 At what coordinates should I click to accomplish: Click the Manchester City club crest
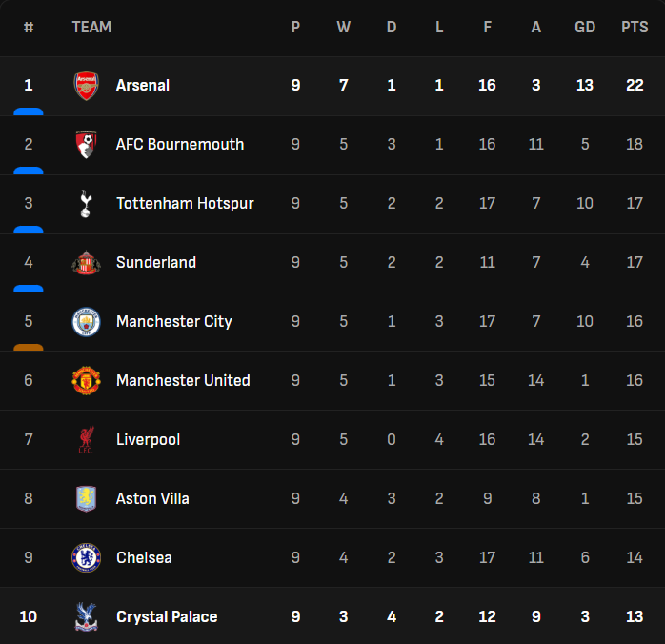click(86, 322)
